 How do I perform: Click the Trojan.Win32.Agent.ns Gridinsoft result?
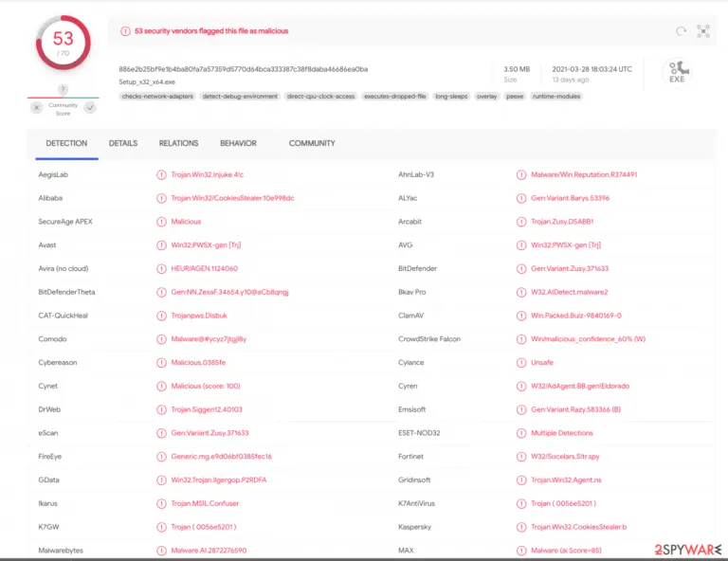(567, 480)
